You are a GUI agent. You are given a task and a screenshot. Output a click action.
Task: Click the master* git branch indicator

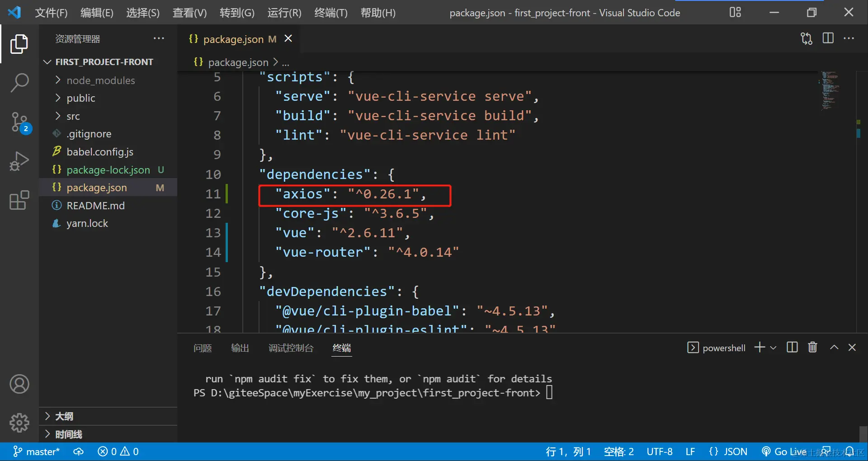(x=36, y=452)
